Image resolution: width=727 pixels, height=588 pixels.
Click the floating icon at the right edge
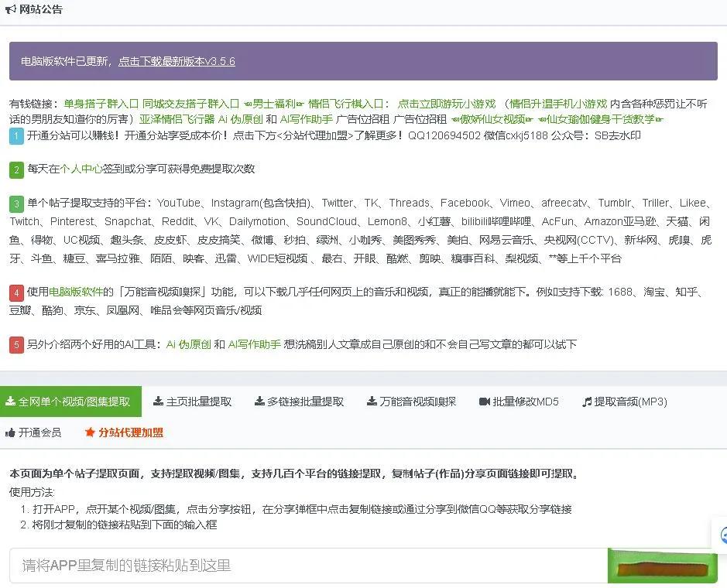[x=722, y=535]
